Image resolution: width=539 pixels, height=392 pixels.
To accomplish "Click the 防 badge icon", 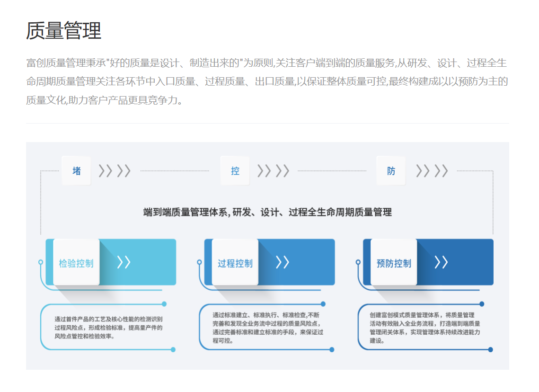I will coord(391,170).
